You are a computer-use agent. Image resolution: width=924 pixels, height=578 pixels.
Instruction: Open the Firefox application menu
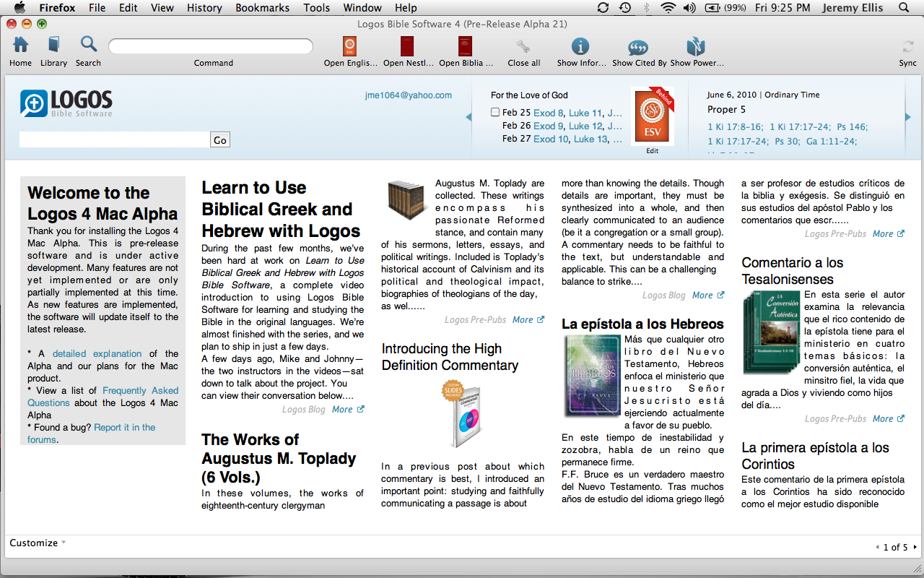(58, 8)
